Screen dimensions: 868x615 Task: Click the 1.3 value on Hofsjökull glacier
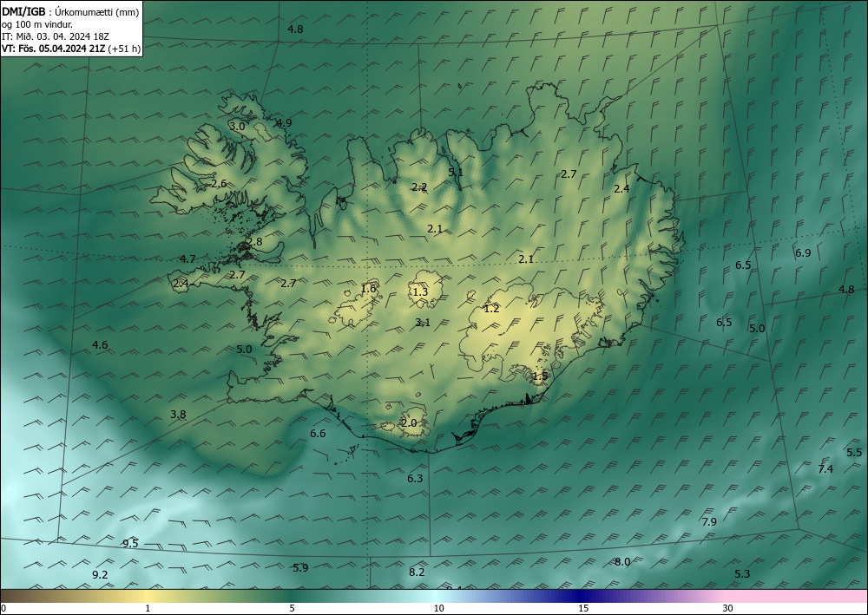click(420, 292)
